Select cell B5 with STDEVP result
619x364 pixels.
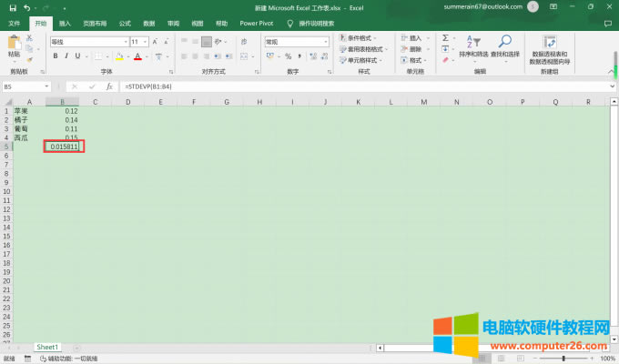(x=62, y=146)
